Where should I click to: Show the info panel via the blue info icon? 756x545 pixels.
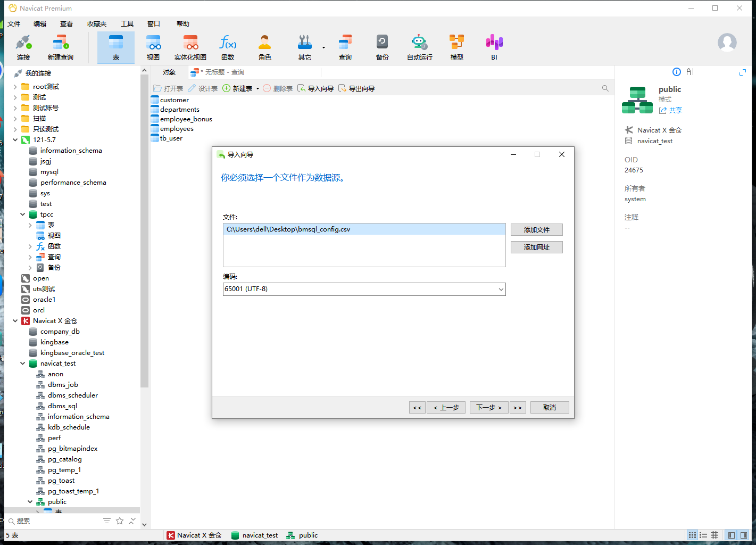click(x=677, y=72)
